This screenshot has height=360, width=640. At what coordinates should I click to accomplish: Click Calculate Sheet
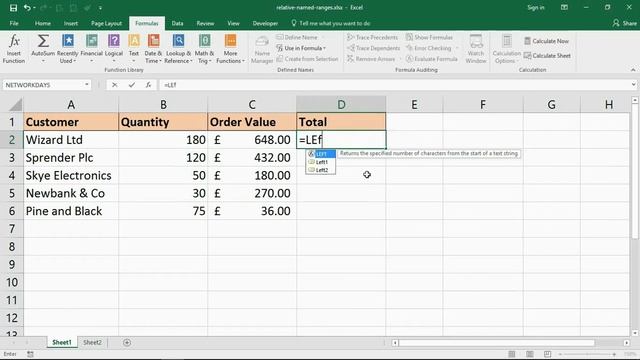[547, 56]
